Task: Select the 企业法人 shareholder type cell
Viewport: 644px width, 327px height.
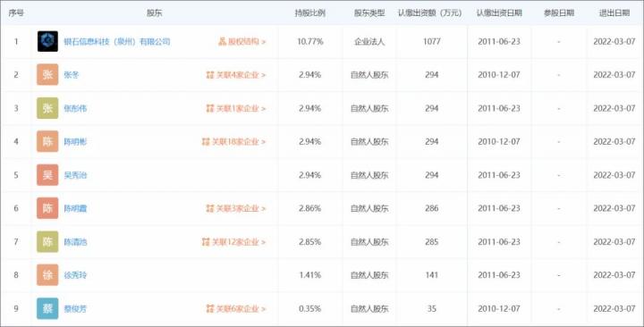Action: coord(369,41)
